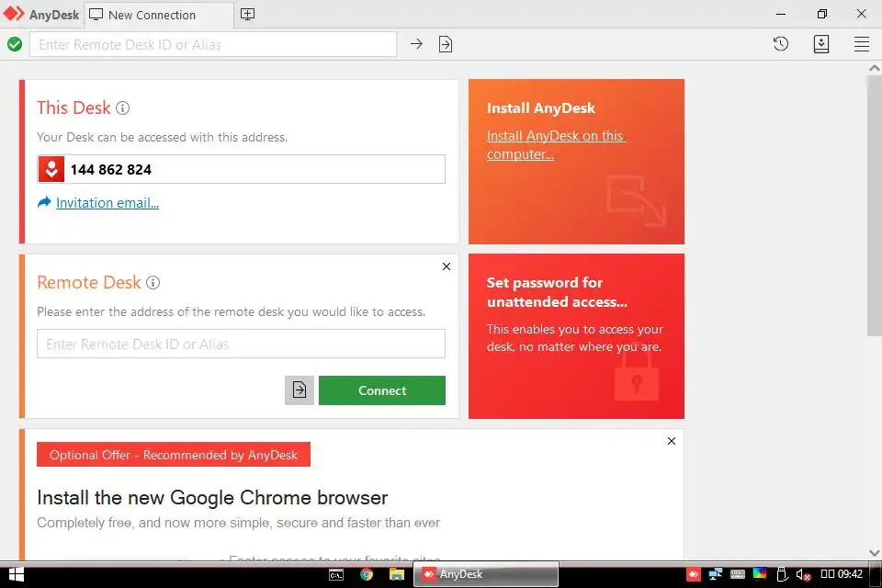Open a new tab with plus icon
This screenshot has height=588, width=882.
[x=247, y=15]
